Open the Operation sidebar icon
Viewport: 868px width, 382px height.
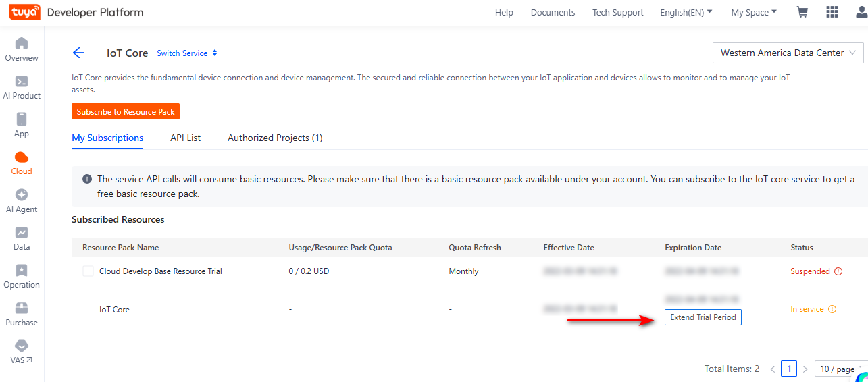22,271
